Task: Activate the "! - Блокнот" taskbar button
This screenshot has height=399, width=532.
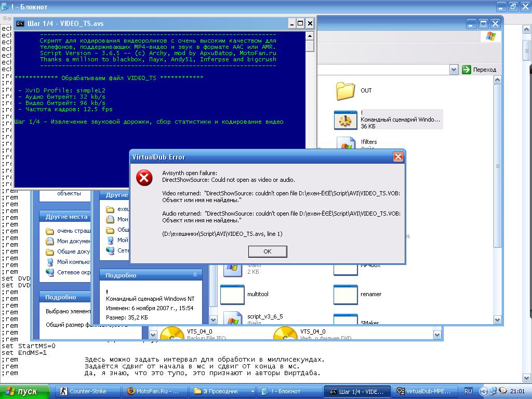Action: click(289, 391)
